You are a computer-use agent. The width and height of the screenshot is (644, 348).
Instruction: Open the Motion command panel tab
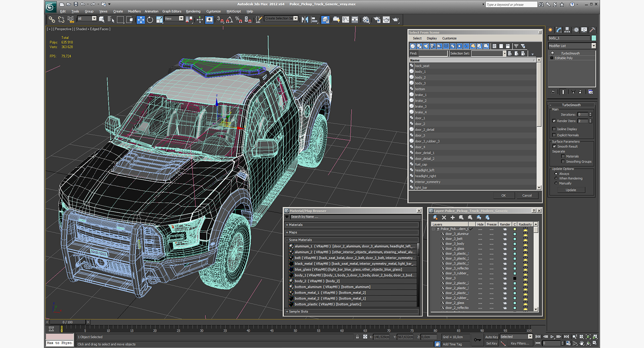[x=576, y=30]
